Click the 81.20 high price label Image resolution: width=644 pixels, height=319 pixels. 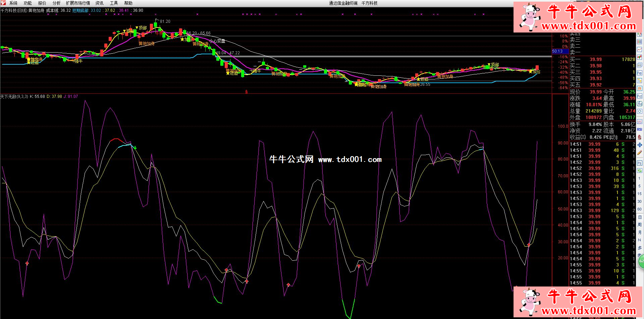[x=165, y=21]
